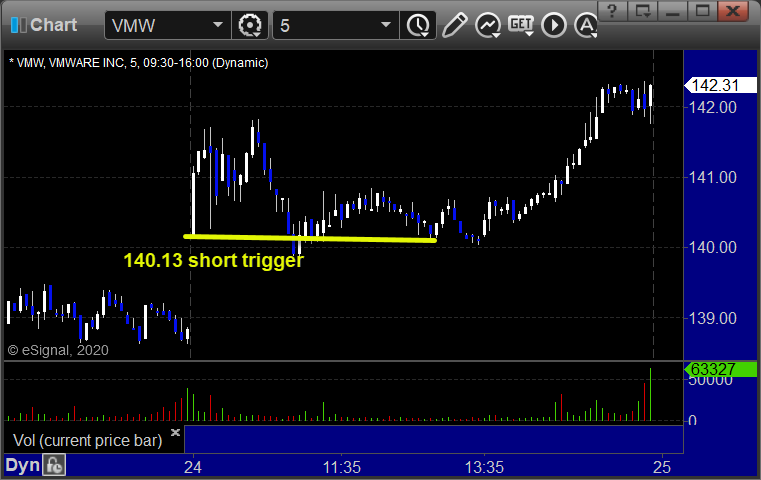Select the pencil drawing tools icon
Screen dimensions: 761x480
(454, 25)
